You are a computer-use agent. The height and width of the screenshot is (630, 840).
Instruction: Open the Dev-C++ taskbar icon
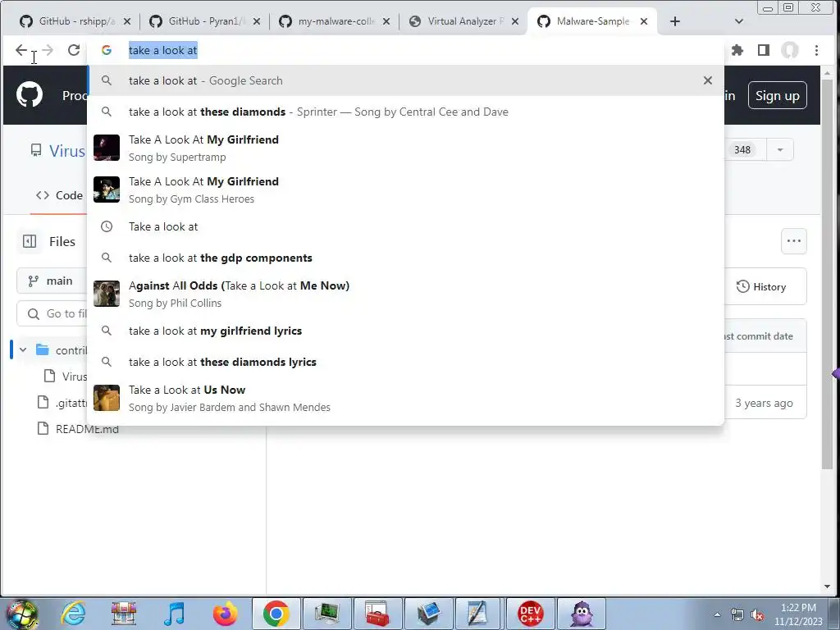(x=531, y=614)
